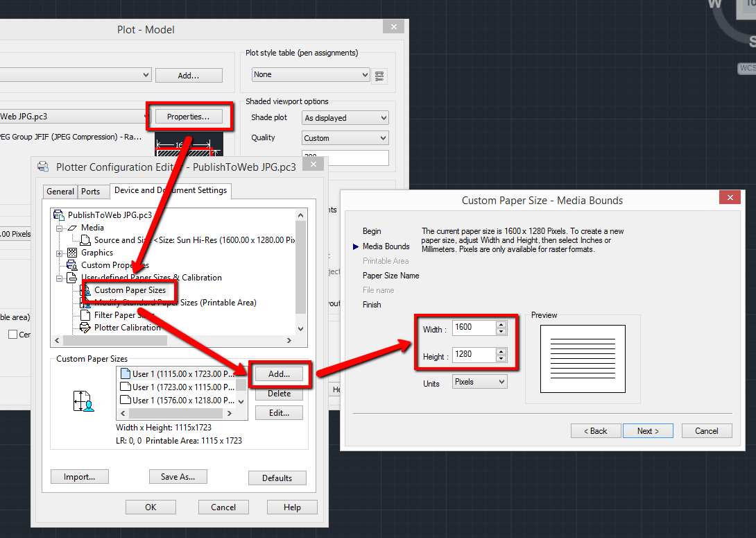Click the Save As... button
This screenshot has width=756, height=538.
click(178, 477)
